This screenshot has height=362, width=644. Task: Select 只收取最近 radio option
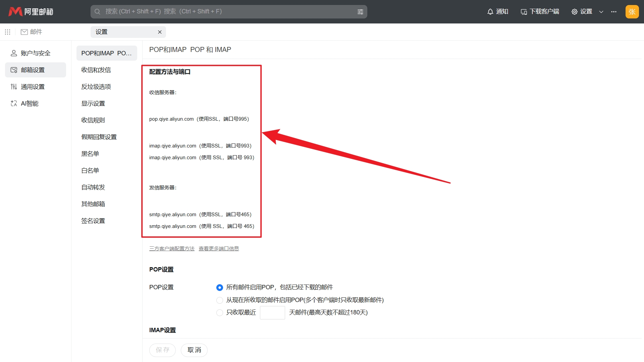[220, 312]
